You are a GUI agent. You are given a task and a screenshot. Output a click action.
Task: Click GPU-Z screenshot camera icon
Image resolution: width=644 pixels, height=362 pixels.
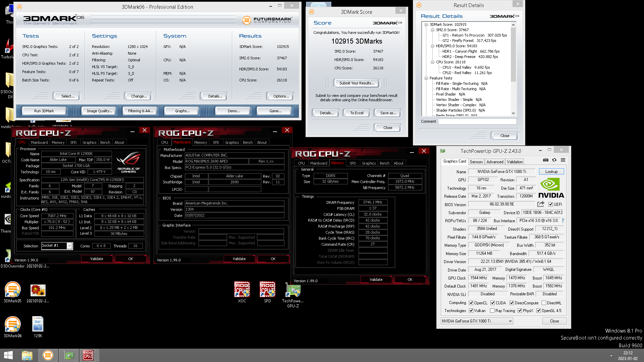coord(546,160)
